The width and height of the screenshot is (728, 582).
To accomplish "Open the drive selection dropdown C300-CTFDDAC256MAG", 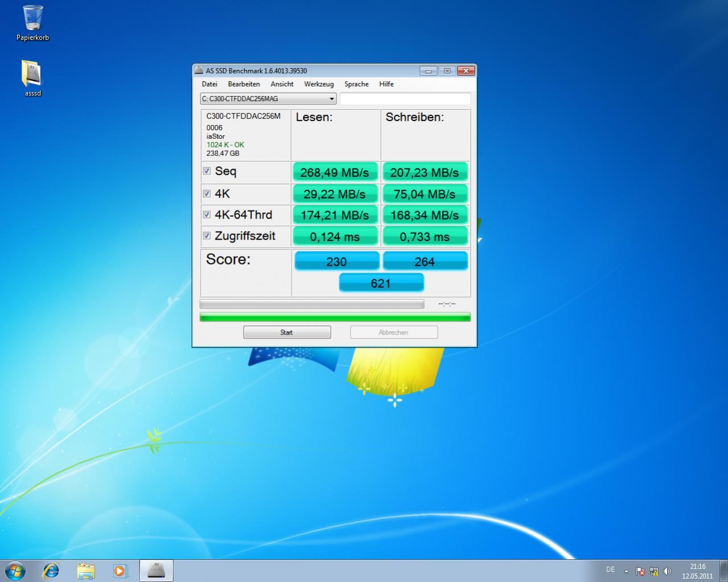I will tap(268, 98).
